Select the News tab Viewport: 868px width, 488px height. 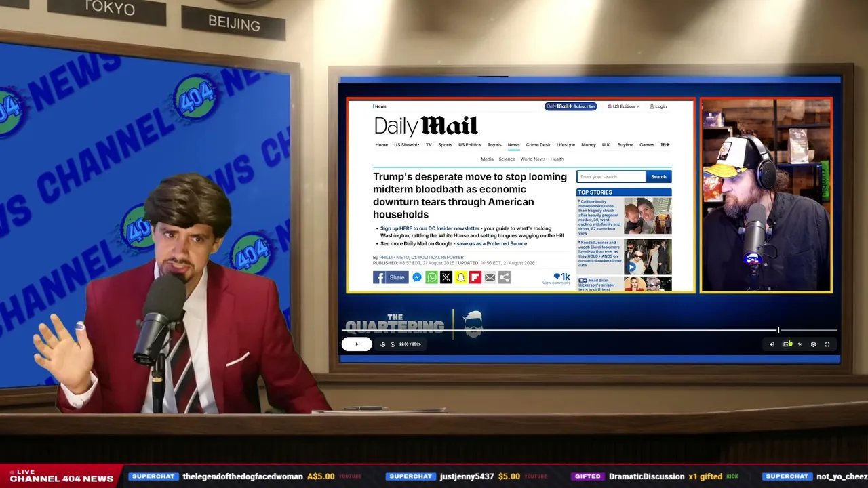coord(513,145)
